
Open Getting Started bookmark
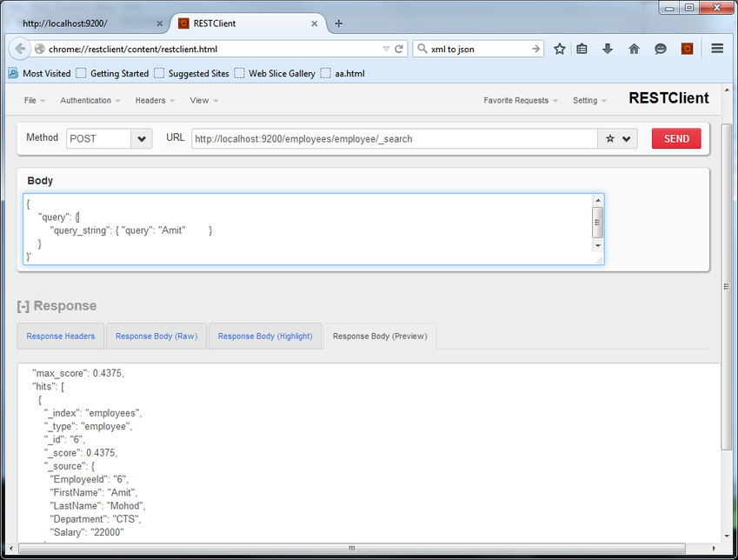(x=112, y=73)
